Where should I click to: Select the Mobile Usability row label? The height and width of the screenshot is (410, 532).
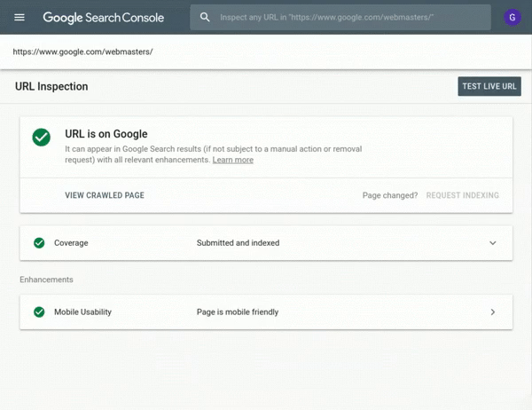coord(82,312)
